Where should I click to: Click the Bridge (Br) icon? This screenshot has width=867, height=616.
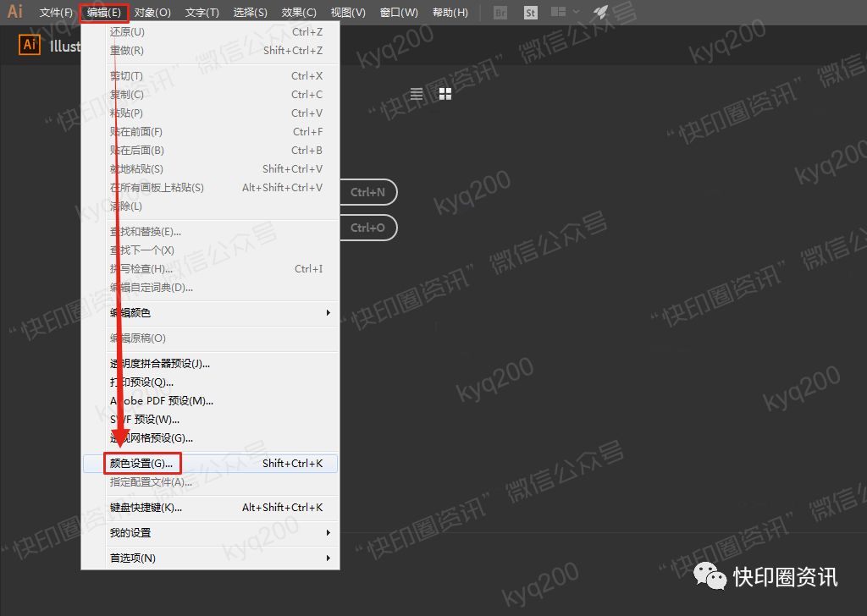pos(500,12)
